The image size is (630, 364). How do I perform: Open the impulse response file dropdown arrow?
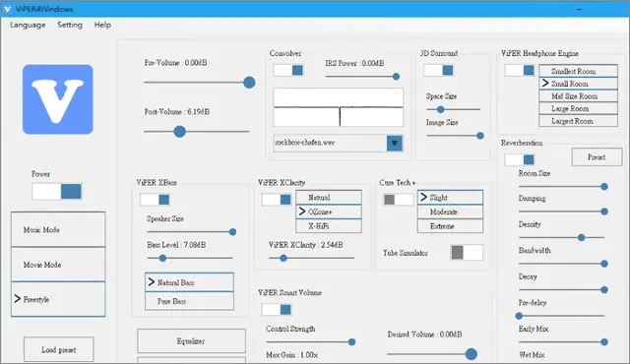click(x=394, y=143)
